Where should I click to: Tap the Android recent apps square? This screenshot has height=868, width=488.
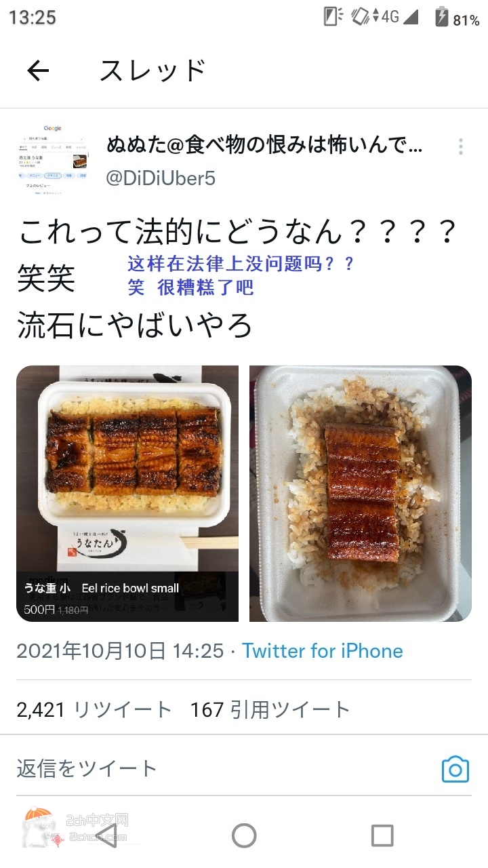click(382, 835)
